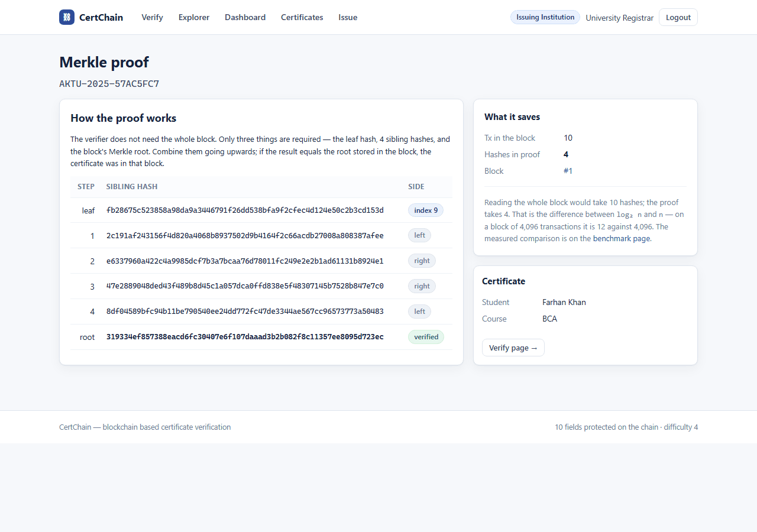Click the left badge in step 4 row
This screenshot has height=532, width=757.
click(x=419, y=312)
